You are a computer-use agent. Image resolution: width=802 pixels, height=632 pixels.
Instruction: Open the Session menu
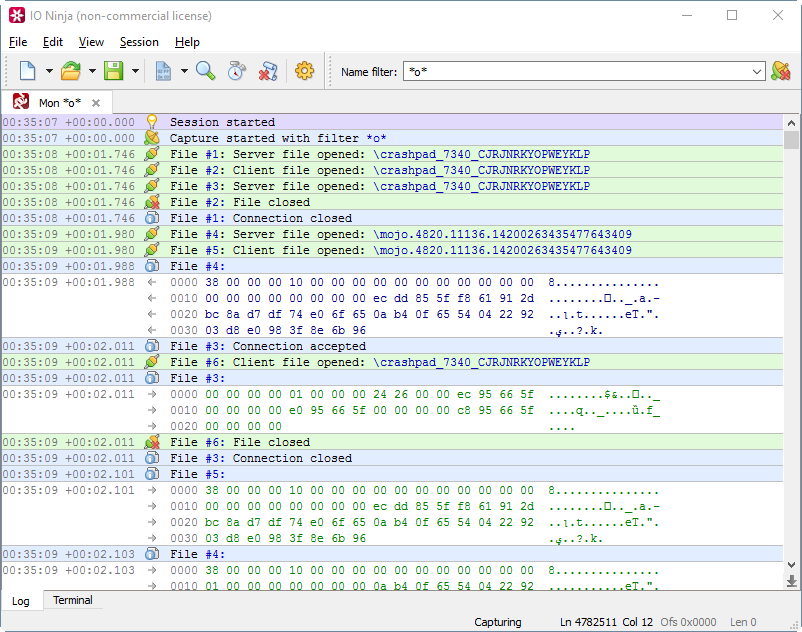click(139, 42)
